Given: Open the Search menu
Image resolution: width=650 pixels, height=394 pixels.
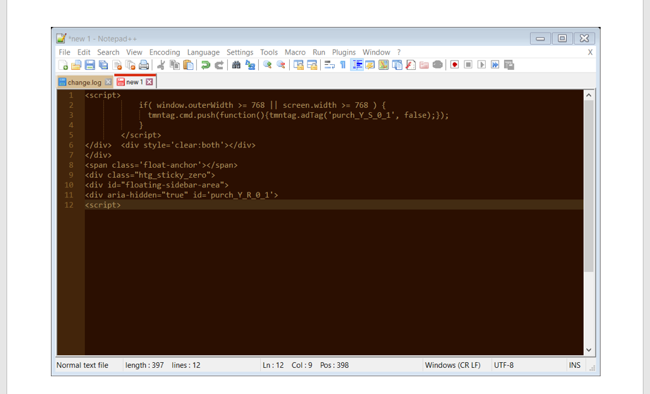Looking at the screenshot, I should coord(108,52).
